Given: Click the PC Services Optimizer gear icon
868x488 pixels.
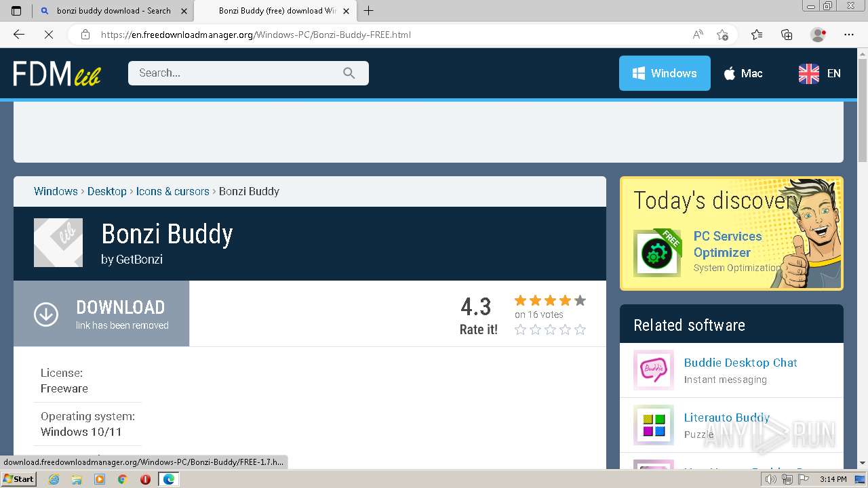Looking at the screenshot, I should pos(656,253).
